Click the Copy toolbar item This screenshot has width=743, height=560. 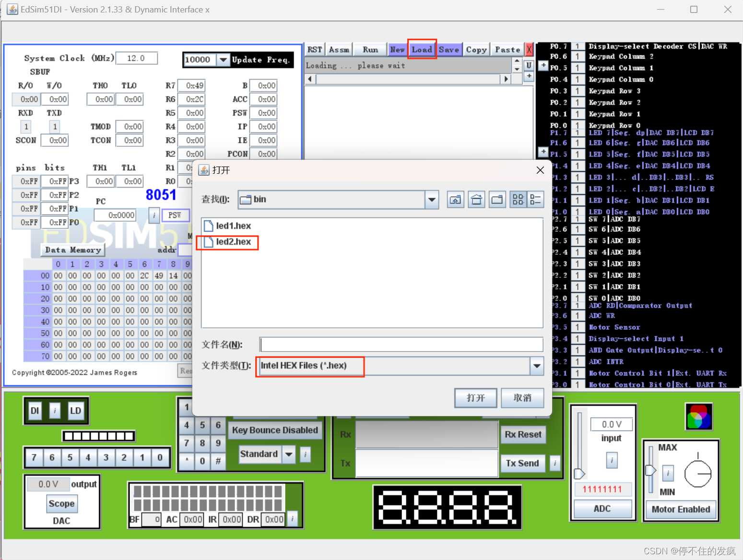pos(476,49)
